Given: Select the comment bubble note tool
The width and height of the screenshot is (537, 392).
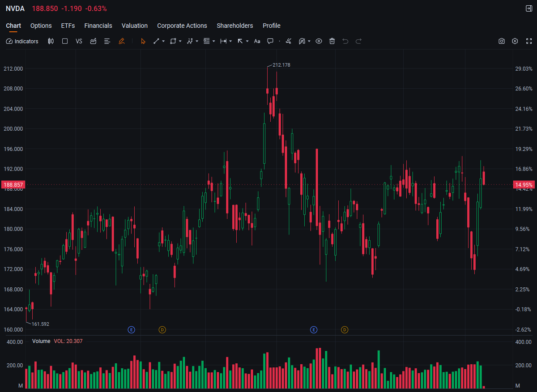Looking at the screenshot, I should [270, 41].
